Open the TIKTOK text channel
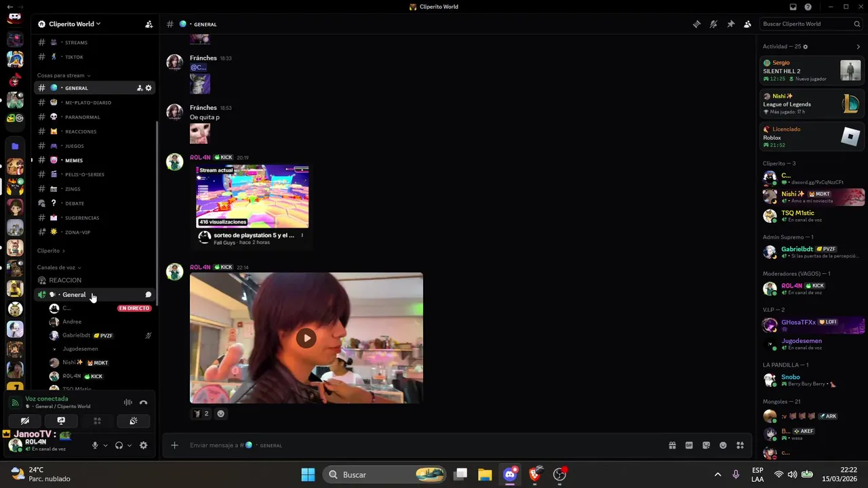This screenshot has height=488, width=868. [x=95, y=57]
